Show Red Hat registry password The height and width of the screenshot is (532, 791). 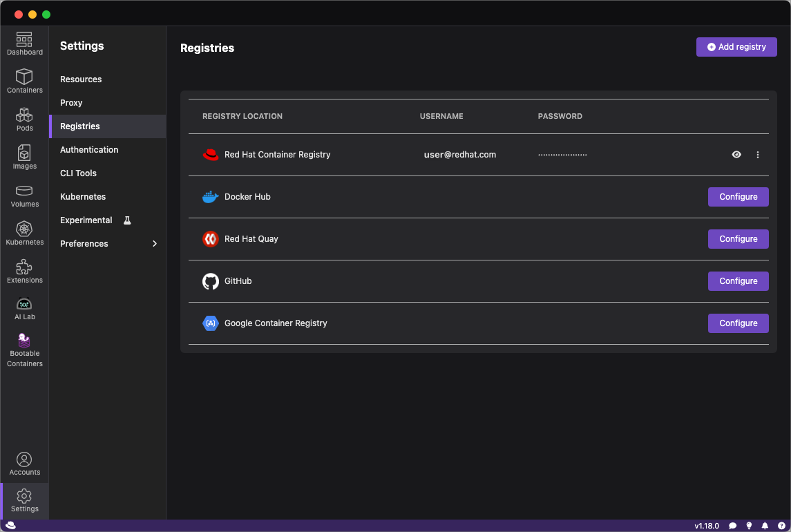pos(736,155)
